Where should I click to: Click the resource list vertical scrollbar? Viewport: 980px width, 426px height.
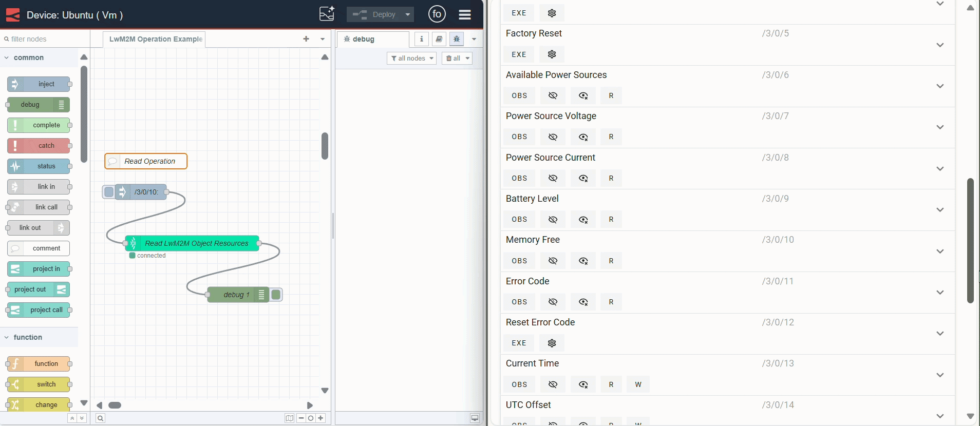coord(970,241)
